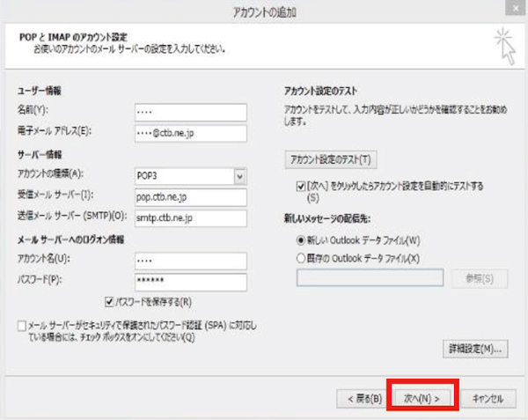Focus the email address field with @ctb.ne.jp
Image resolution: width=528 pixels, height=420 pixels.
191,133
